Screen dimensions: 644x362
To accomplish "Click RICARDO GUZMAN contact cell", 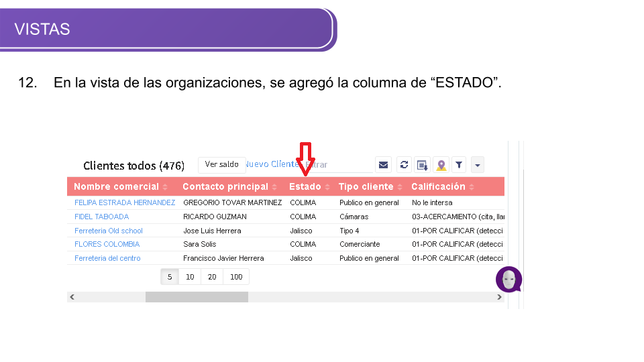I will click(215, 217).
